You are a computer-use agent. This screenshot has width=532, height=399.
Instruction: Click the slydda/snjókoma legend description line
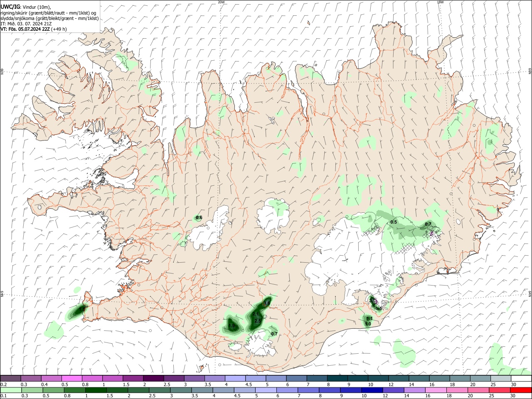point(49,18)
